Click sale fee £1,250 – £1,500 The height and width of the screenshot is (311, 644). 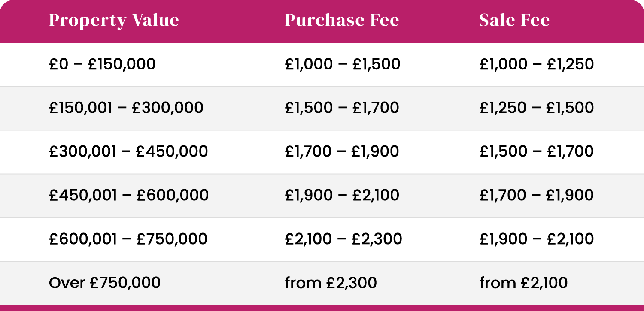tap(537, 108)
